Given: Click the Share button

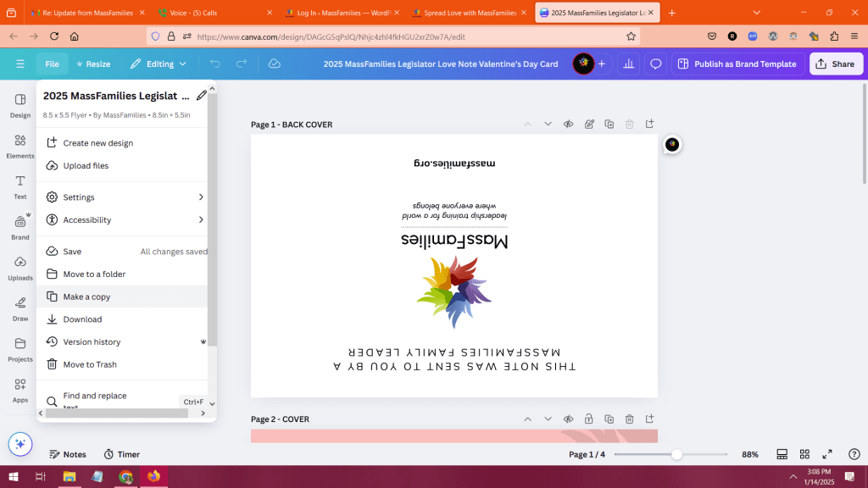Looking at the screenshot, I should click(x=835, y=64).
